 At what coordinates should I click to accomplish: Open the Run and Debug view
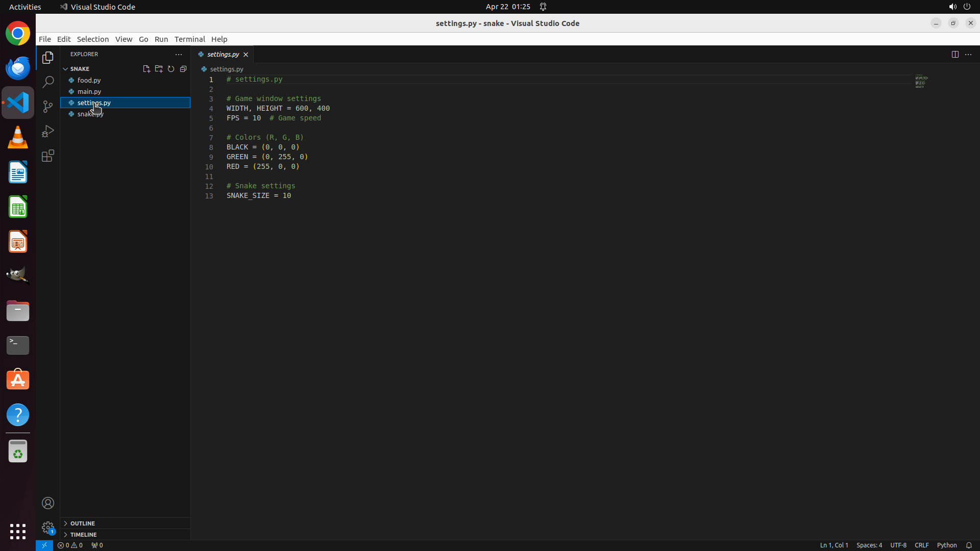coord(48,131)
